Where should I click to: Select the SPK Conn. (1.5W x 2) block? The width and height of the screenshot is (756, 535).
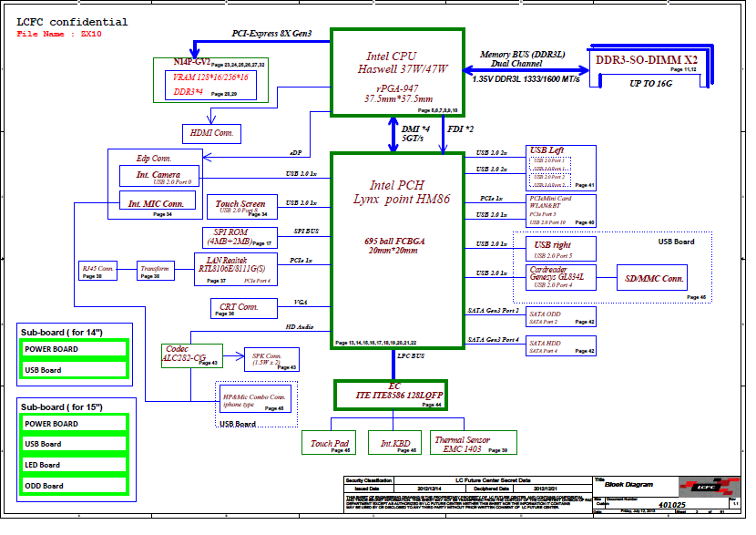pos(272,359)
